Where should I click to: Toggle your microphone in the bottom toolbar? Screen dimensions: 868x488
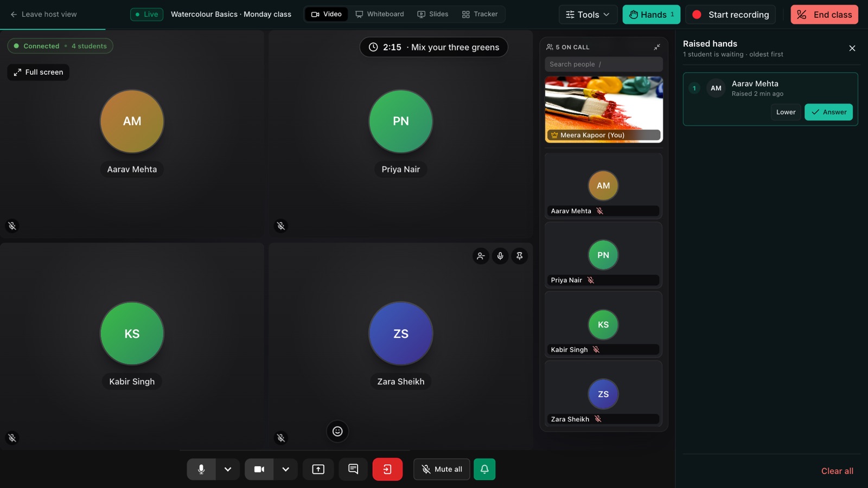[x=201, y=469]
